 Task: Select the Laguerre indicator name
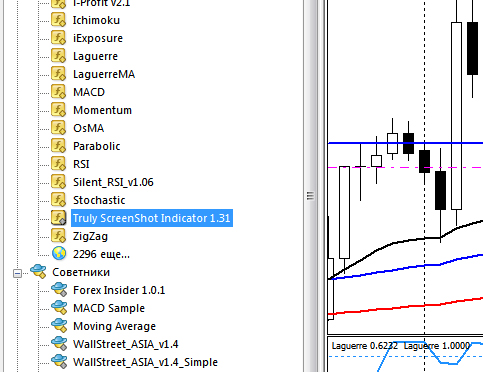click(95, 56)
